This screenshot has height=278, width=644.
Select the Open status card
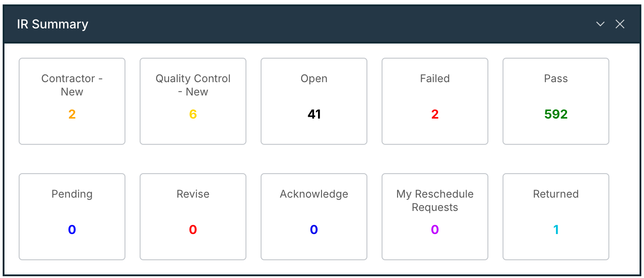[x=314, y=101]
